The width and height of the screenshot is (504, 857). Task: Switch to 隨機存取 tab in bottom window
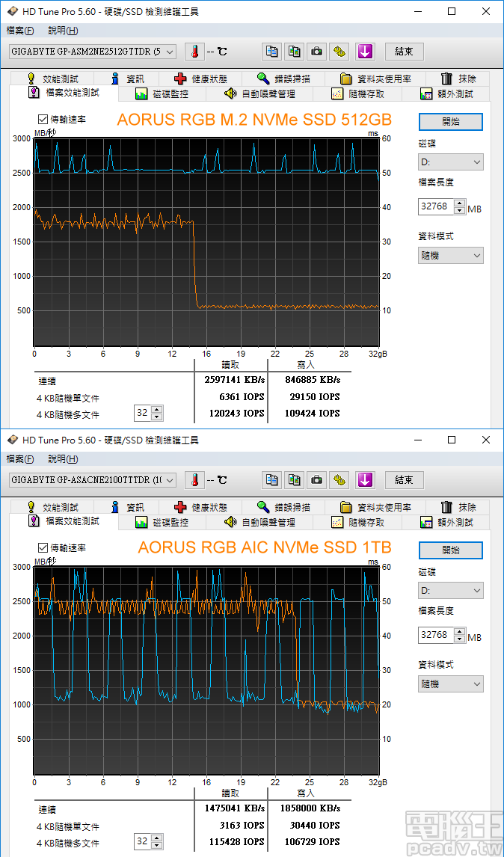(359, 523)
